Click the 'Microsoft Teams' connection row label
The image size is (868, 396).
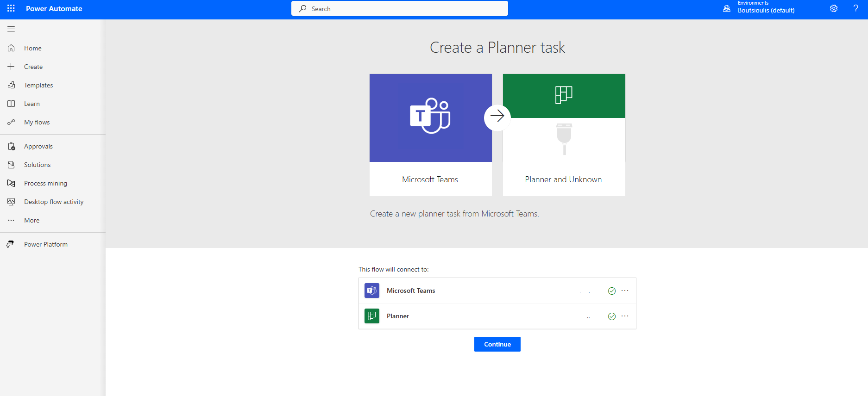pos(411,291)
